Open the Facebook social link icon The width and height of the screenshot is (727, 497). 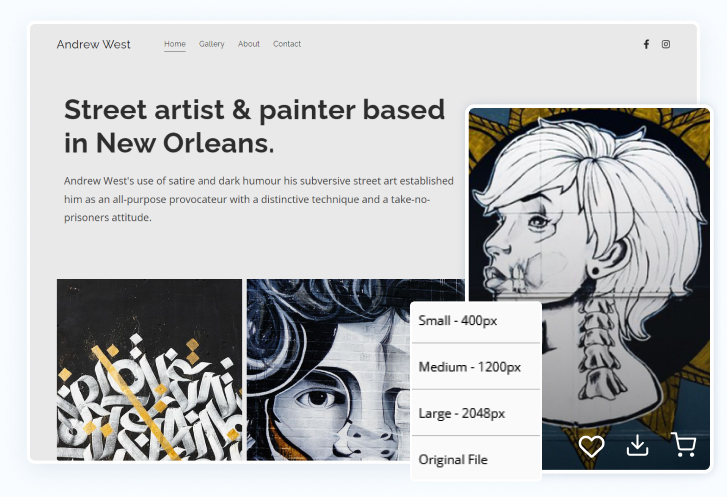646,44
